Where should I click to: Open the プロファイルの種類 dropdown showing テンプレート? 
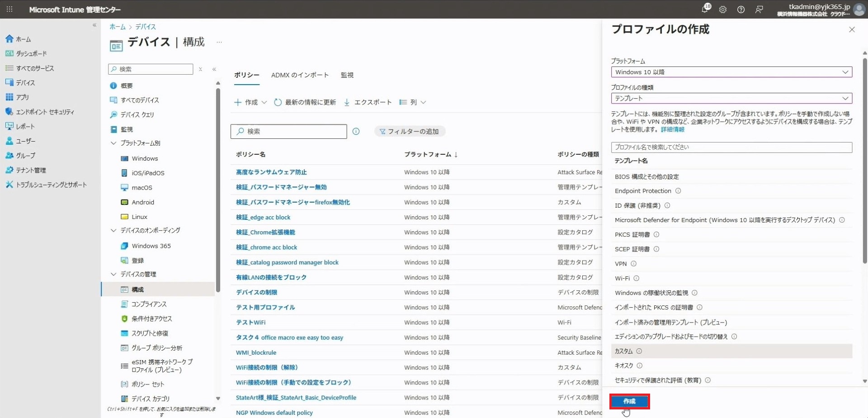pos(731,98)
